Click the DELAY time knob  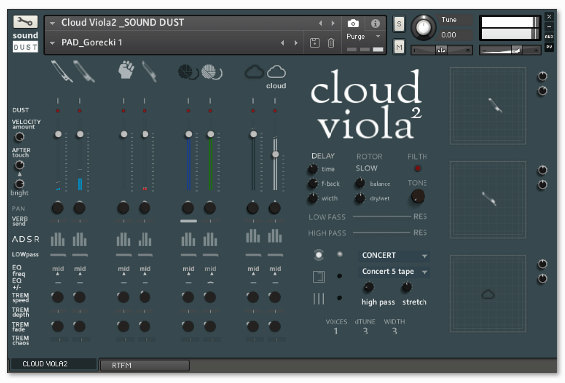[x=313, y=169]
